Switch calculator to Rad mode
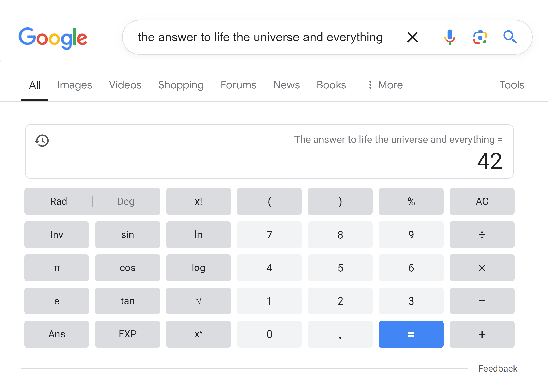 [x=58, y=201]
